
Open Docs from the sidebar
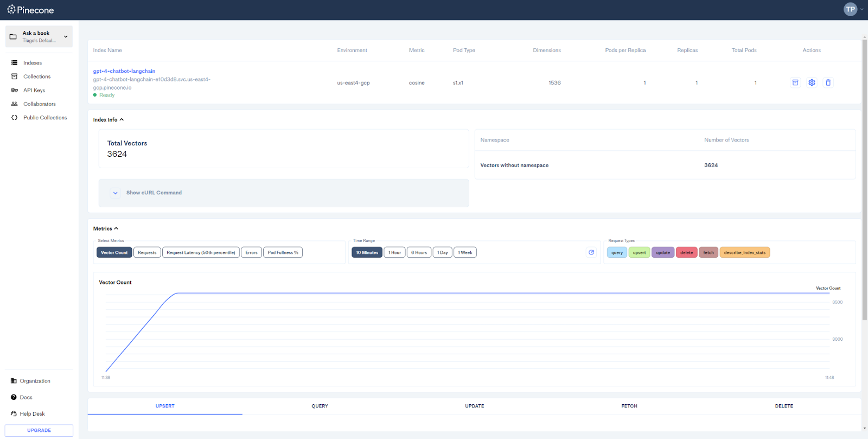pyautogui.click(x=26, y=397)
